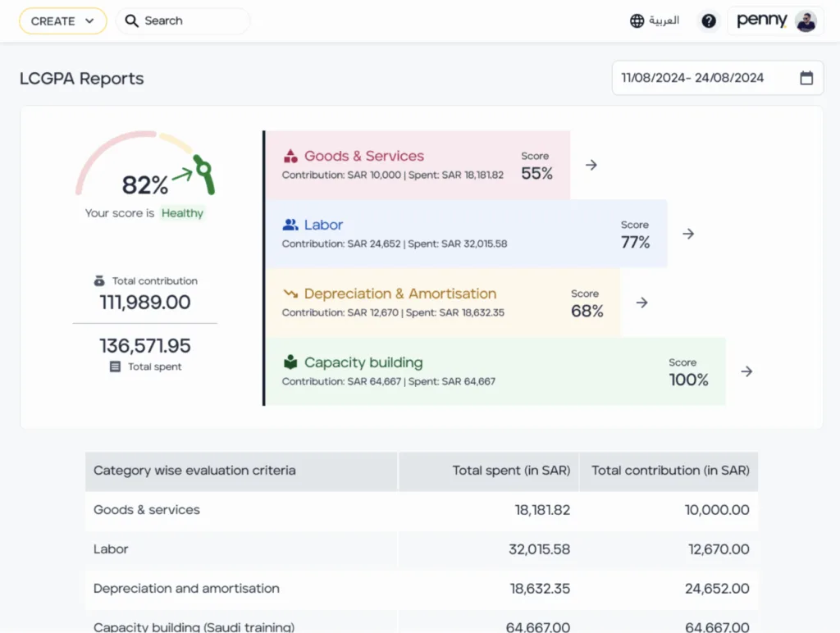Click the penny logo
This screenshot has width=840, height=633.
coord(762,20)
